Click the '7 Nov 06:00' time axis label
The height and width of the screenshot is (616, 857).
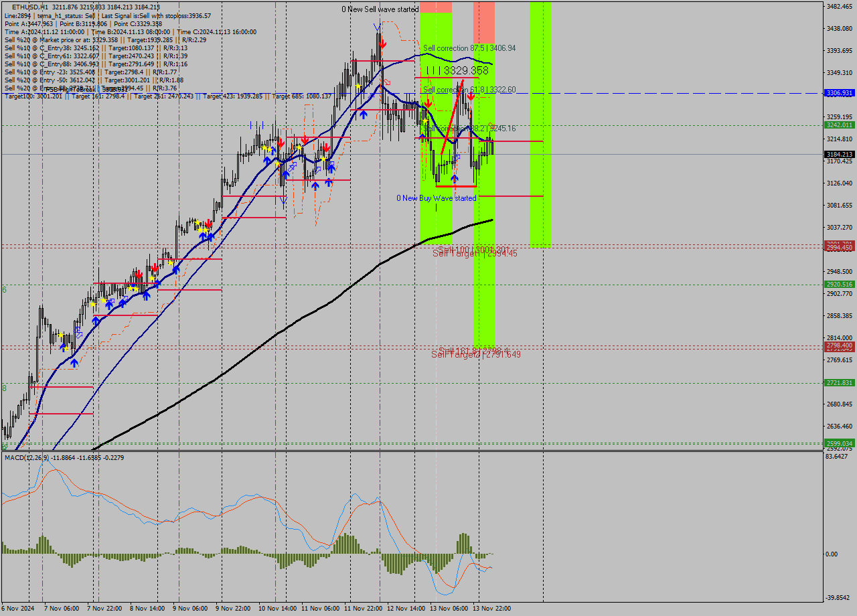62,609
